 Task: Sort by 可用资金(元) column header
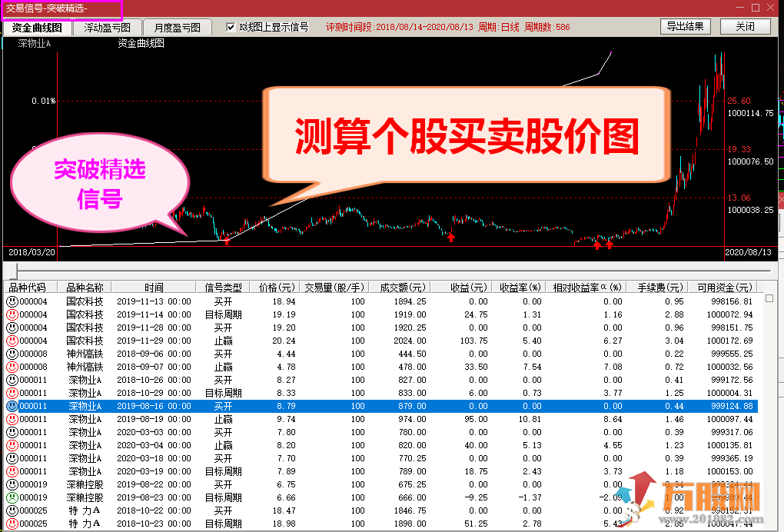tap(725, 288)
